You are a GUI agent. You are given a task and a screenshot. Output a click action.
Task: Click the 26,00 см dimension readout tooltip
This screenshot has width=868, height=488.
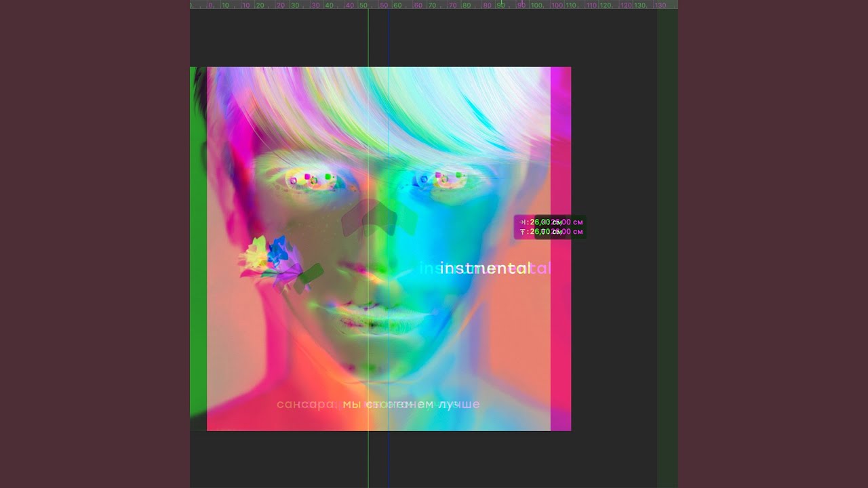click(549, 227)
